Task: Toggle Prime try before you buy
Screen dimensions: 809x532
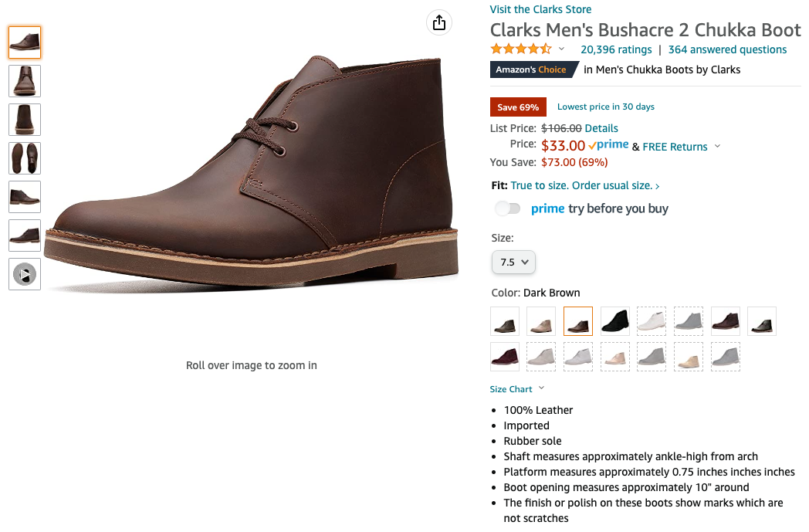Action: (x=508, y=208)
